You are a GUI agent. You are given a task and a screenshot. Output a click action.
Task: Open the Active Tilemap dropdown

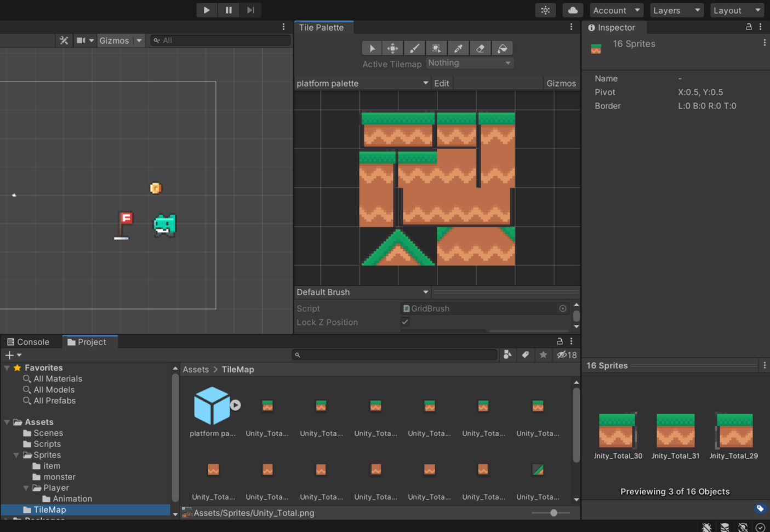469,63
